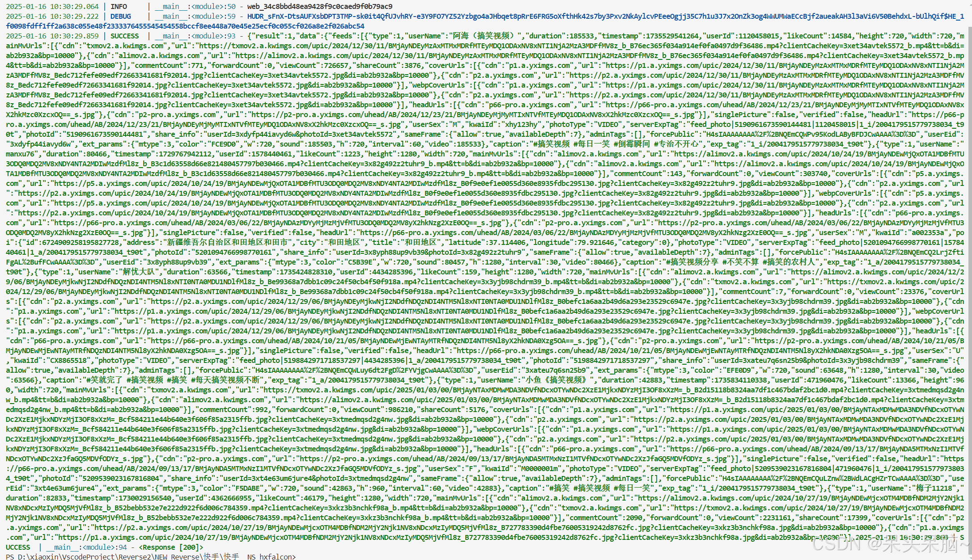Click the userName value 小鱼《搞笑视频》
This screenshot has height=560, width=972.
click(556, 380)
